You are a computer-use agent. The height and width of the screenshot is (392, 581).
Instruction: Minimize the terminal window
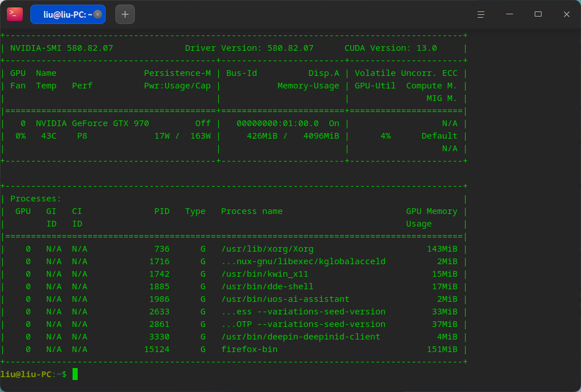click(x=510, y=14)
